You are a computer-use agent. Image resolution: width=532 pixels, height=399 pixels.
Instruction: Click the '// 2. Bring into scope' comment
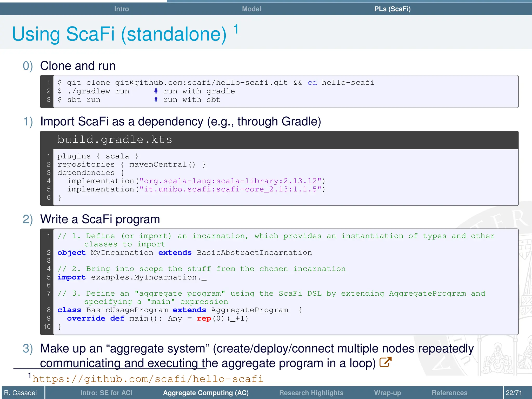pyautogui.click(x=202, y=269)
